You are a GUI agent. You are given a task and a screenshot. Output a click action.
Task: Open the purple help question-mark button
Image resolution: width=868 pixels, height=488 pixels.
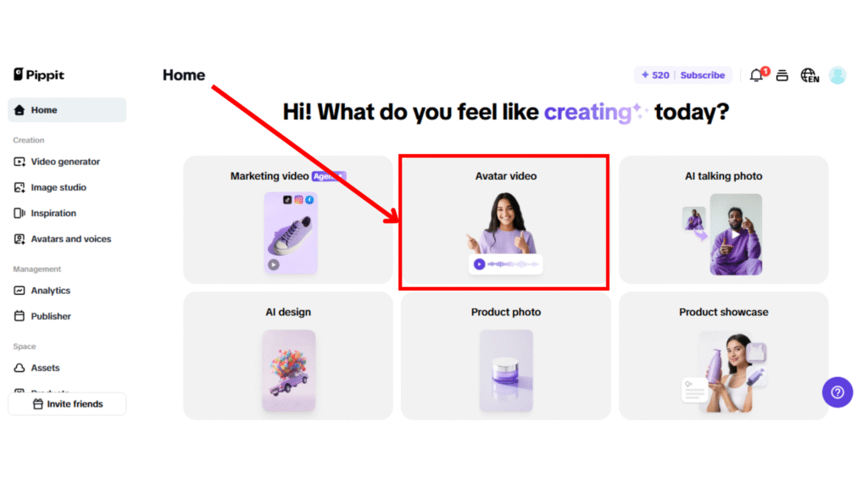click(x=837, y=392)
